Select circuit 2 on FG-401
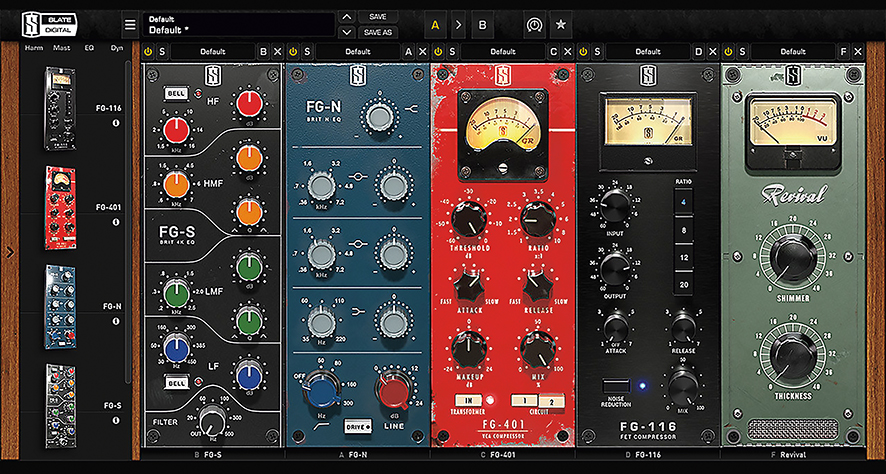 pyautogui.click(x=551, y=402)
